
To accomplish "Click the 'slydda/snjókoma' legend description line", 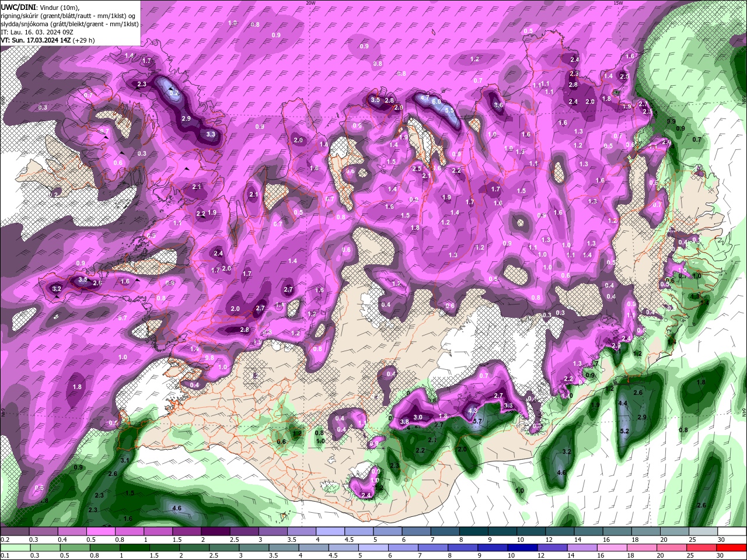I will pos(69,24).
